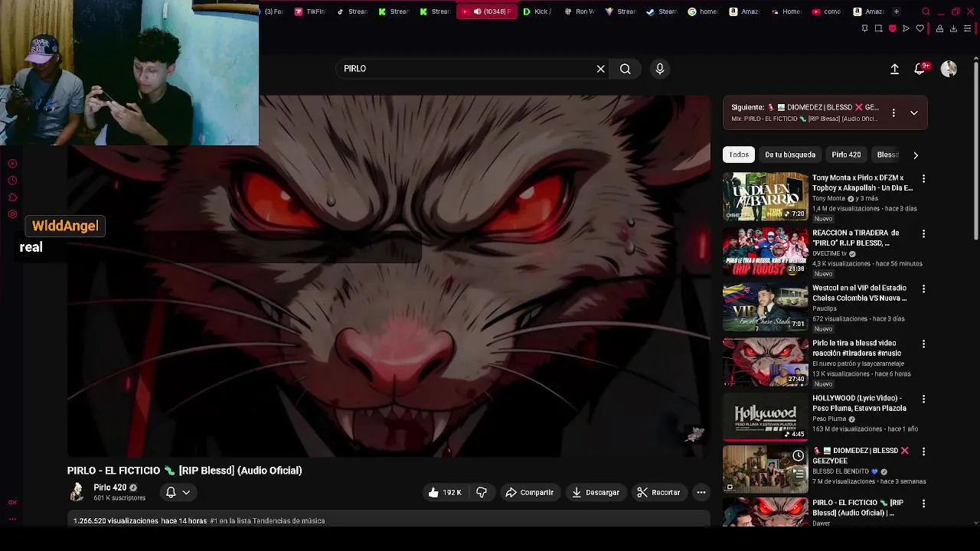Screen dimensions: 980x551
Task: Open GX corner sidebar icon
Action: tap(12, 503)
